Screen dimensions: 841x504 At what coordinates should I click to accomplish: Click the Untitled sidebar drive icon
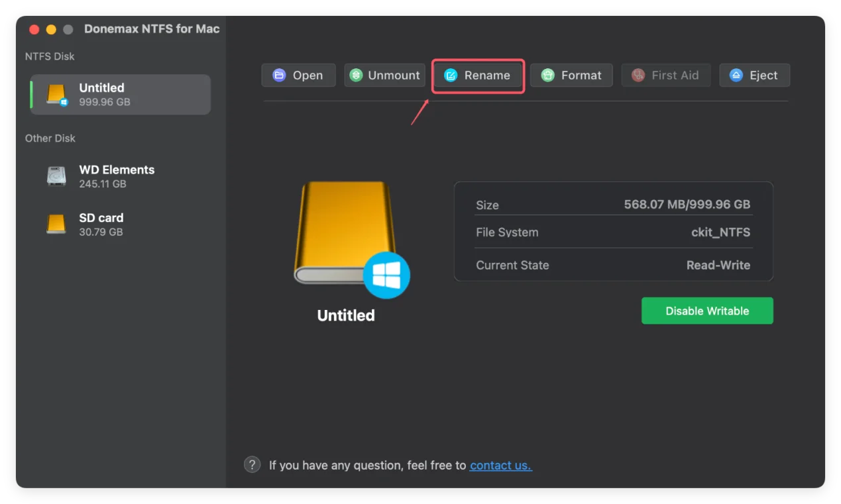(x=57, y=95)
